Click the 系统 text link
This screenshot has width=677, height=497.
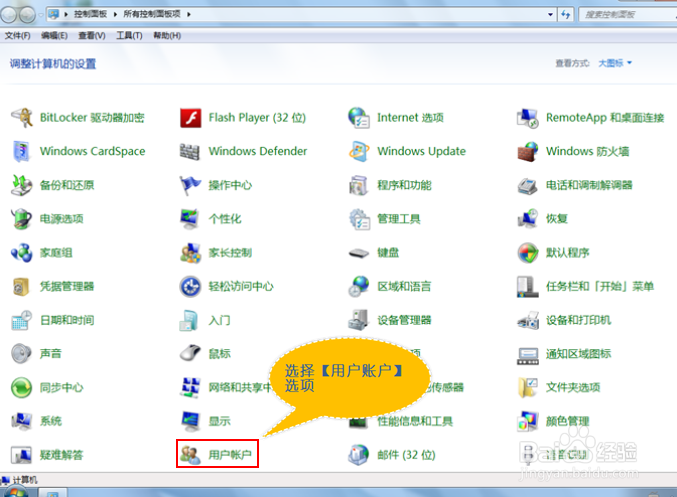pos(51,421)
